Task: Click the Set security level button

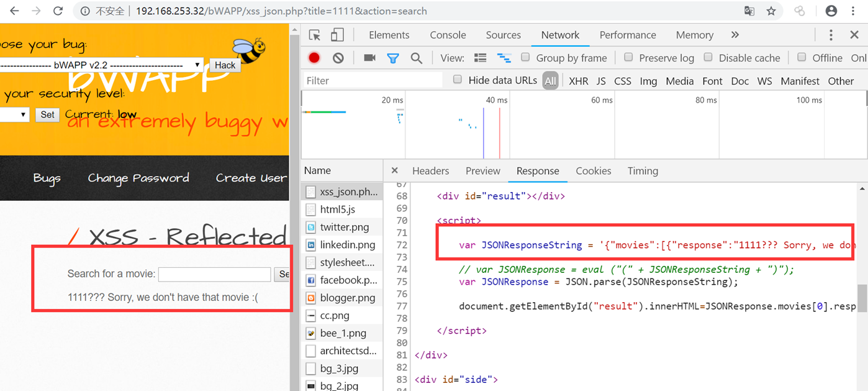Action: click(47, 114)
